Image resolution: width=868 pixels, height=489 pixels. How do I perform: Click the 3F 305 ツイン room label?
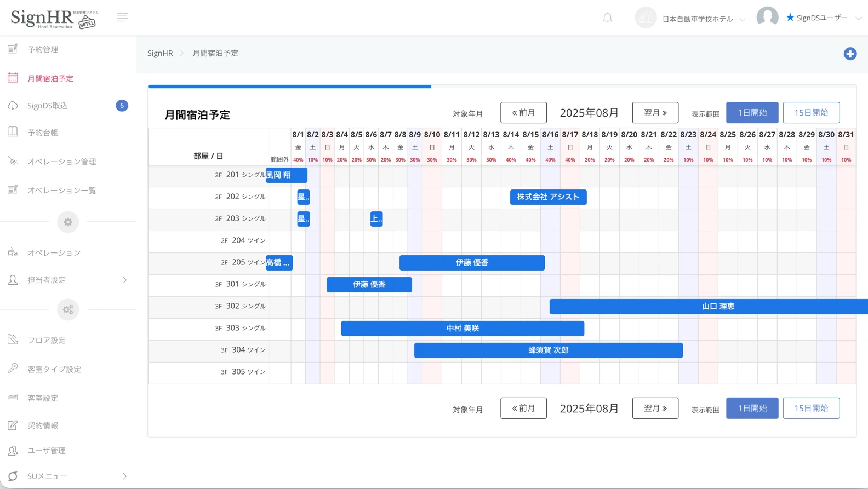(x=243, y=372)
